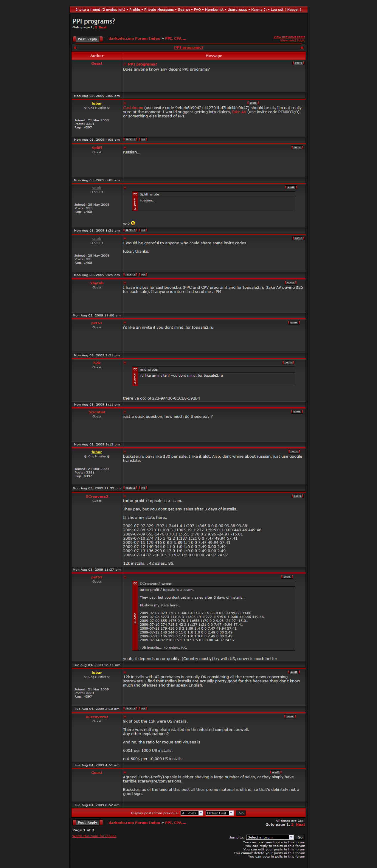This screenshot has height=868, width=377.
Task: Follow the View previous topic link
Action: [289, 37]
